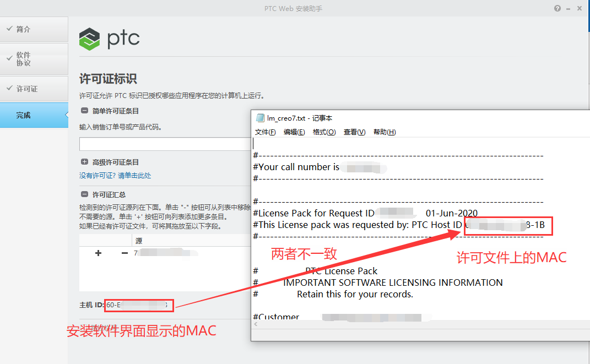Click the 'Retain this for your records.' line
This screenshot has height=364, width=590.
click(355, 295)
